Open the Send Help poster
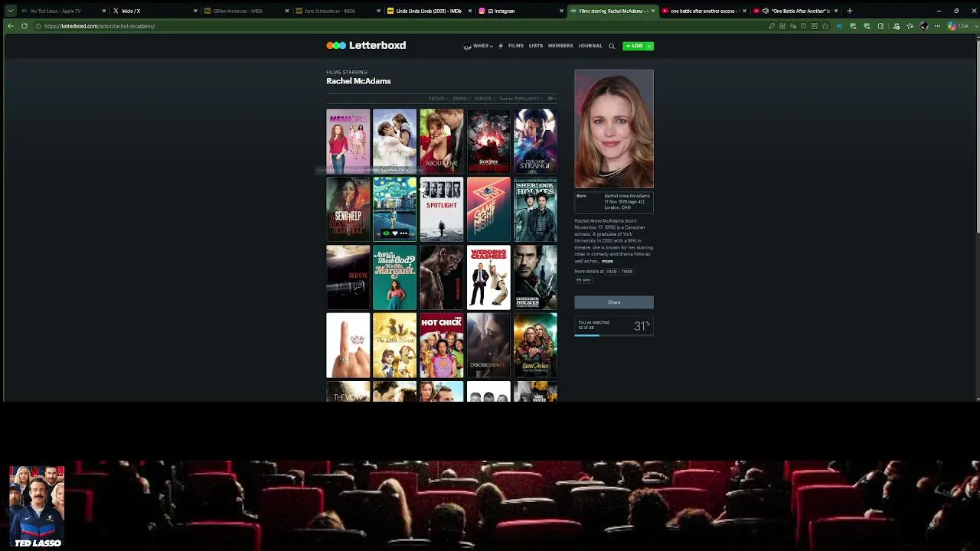The image size is (980, 551). coord(348,210)
